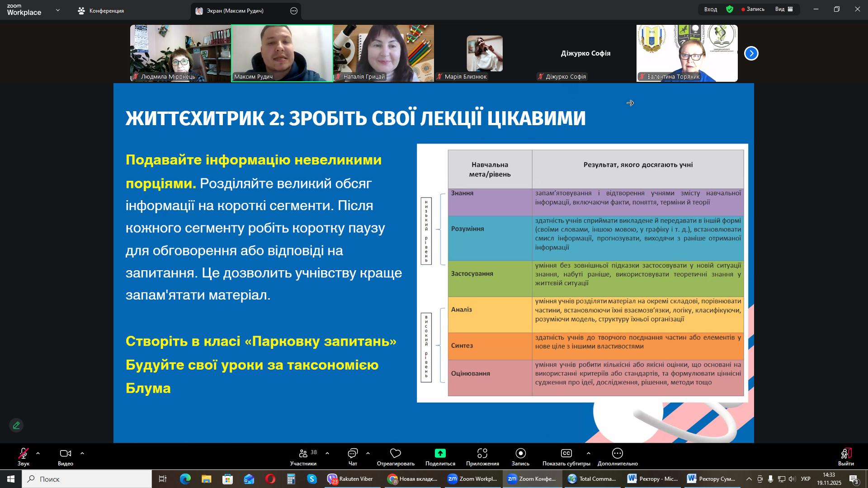This screenshot has width=868, height=488.
Task: Show next participants with the arrow button
Action: (x=751, y=53)
